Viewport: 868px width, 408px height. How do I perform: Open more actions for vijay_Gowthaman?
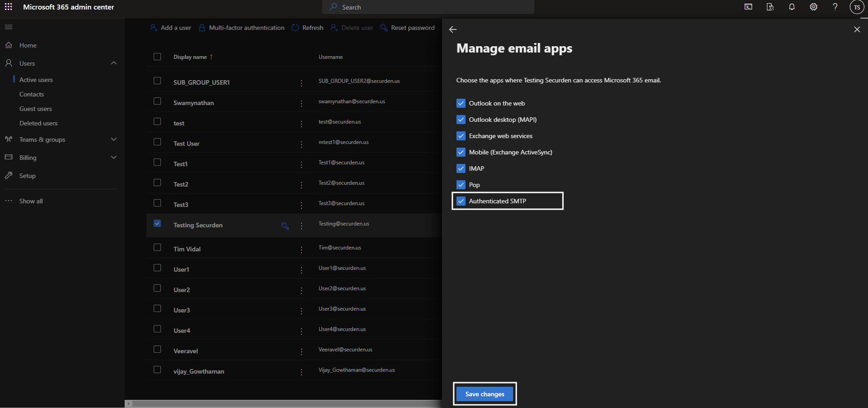[x=301, y=372]
